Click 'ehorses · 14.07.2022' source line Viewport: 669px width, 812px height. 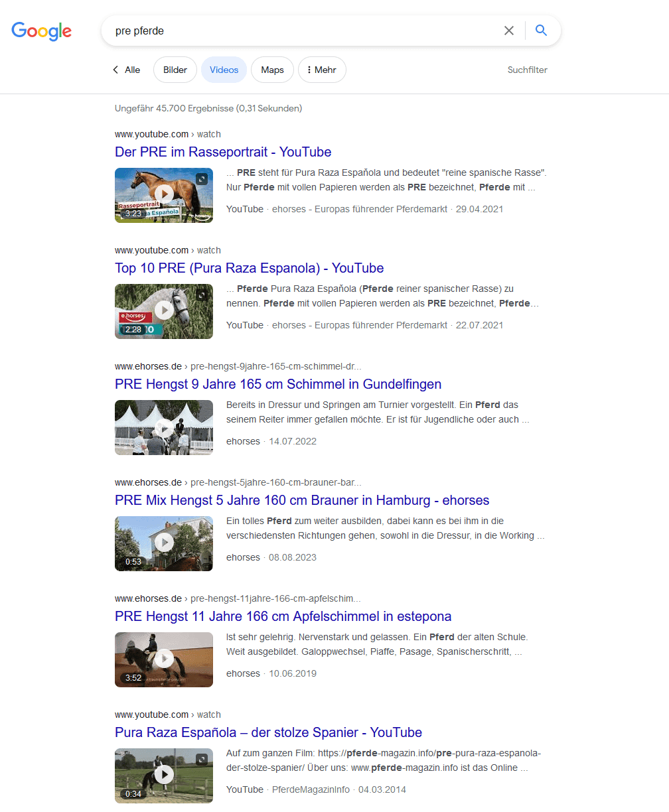pyautogui.click(x=271, y=441)
